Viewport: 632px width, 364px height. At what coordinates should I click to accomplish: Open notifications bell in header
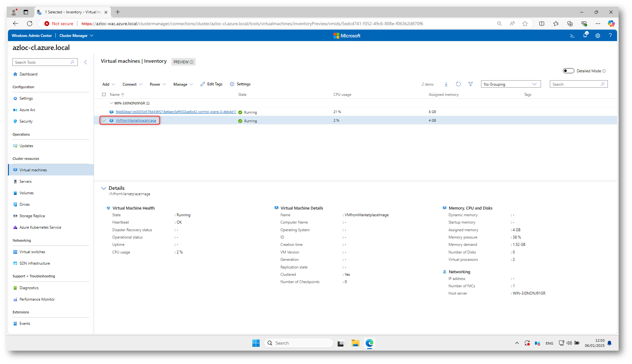585,35
